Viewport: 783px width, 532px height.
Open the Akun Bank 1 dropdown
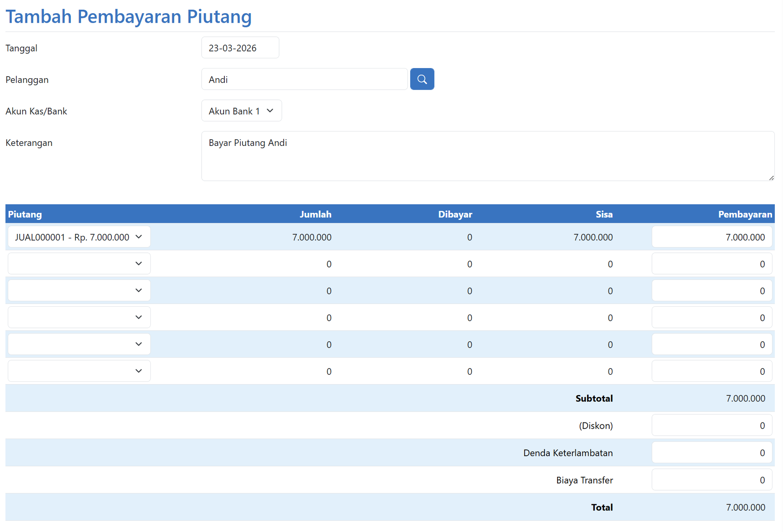pos(242,111)
